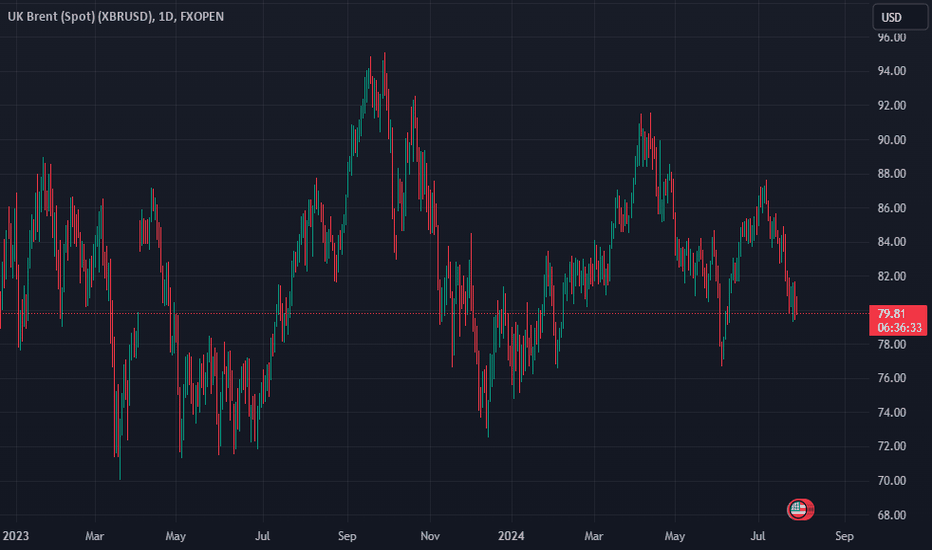The height and width of the screenshot is (550, 932).
Task: Click the 84.00 price axis label
Action: click(x=892, y=242)
